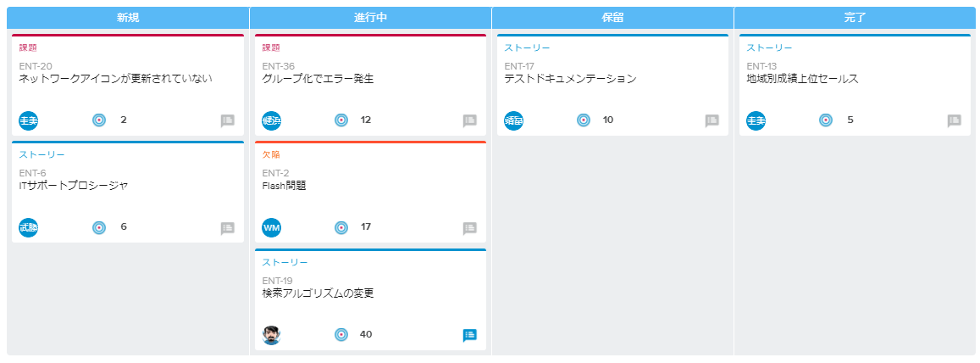Open the 検索アルゴリズムの変更 card title
980x363 pixels.
[x=318, y=293]
